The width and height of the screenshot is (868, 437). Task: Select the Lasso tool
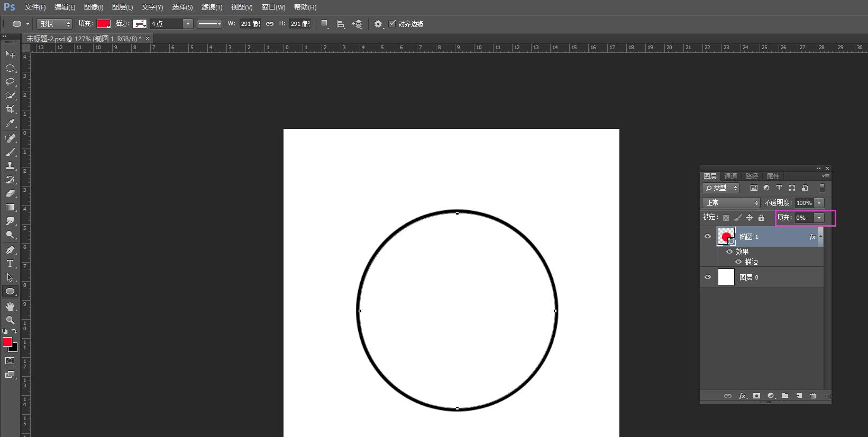click(x=10, y=82)
